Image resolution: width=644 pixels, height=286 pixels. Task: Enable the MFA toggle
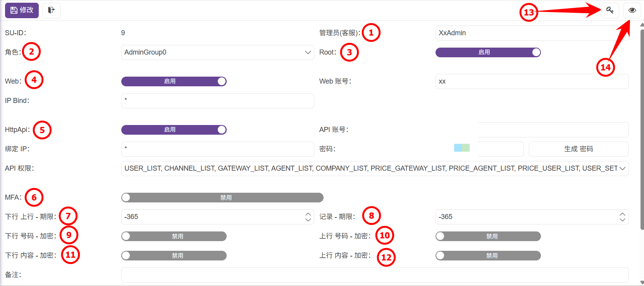222,197
